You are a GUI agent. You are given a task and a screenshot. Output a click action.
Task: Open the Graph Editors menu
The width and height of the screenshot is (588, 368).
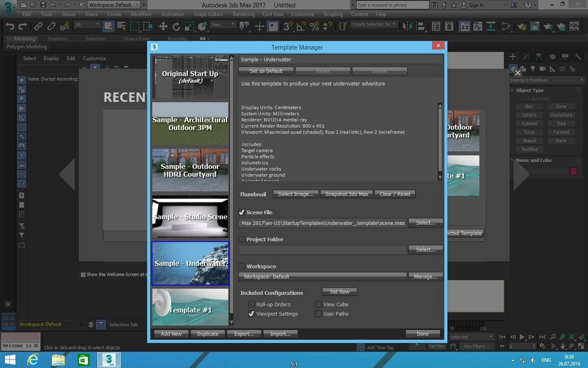[x=208, y=14]
